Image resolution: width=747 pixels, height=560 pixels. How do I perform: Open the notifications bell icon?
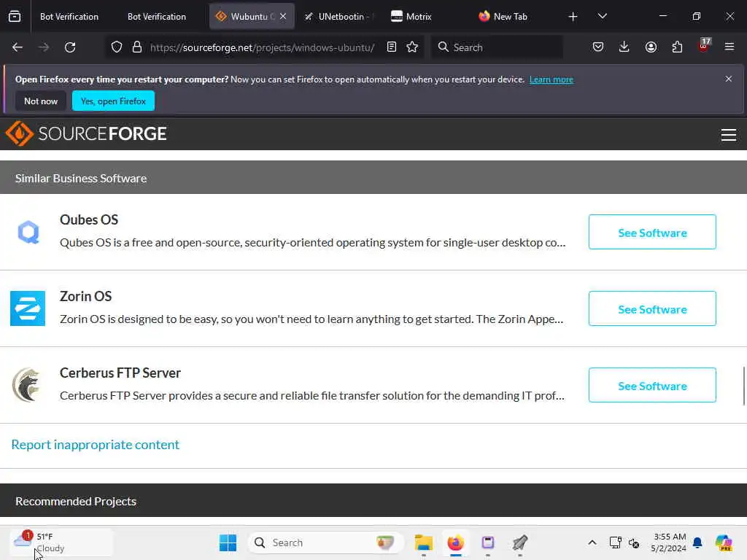[x=698, y=542]
